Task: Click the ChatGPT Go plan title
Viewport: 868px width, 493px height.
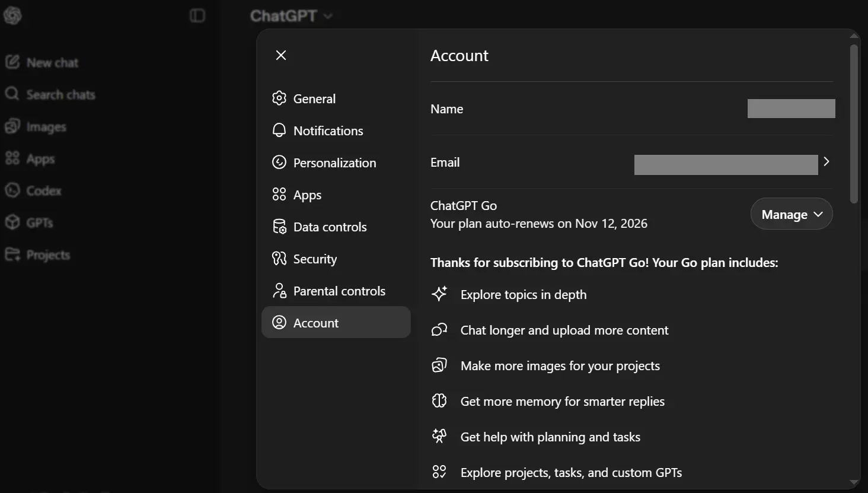Action: pyautogui.click(x=464, y=206)
